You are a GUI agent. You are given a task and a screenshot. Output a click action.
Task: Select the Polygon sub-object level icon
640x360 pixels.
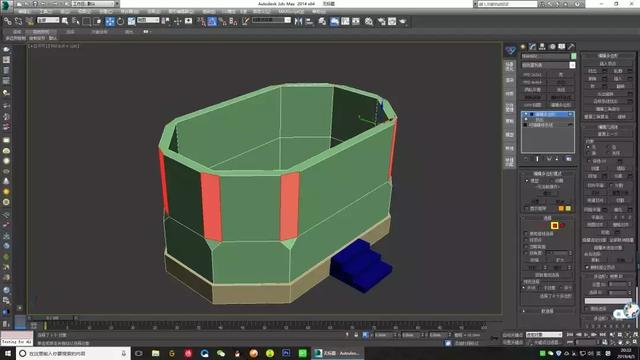554,225
